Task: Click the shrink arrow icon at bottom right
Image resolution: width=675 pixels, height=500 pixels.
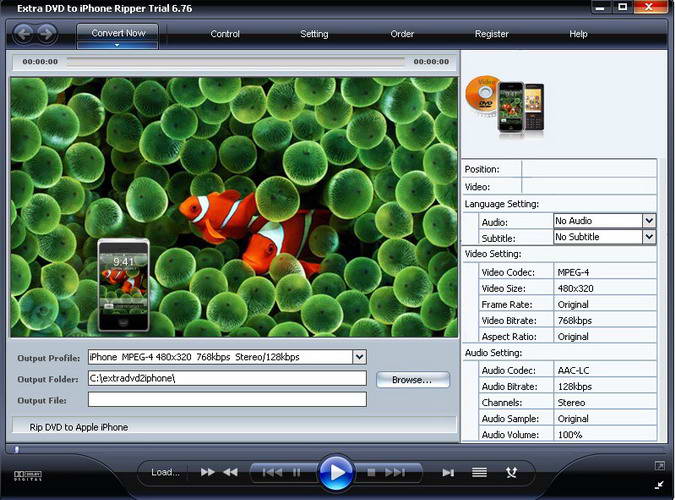Action: (x=660, y=485)
